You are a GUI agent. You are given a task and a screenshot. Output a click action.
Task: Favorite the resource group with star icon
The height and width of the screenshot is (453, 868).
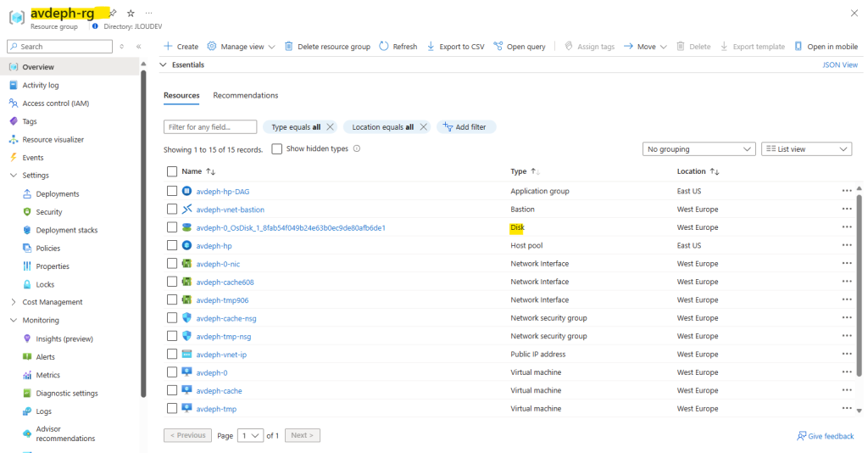coord(131,13)
